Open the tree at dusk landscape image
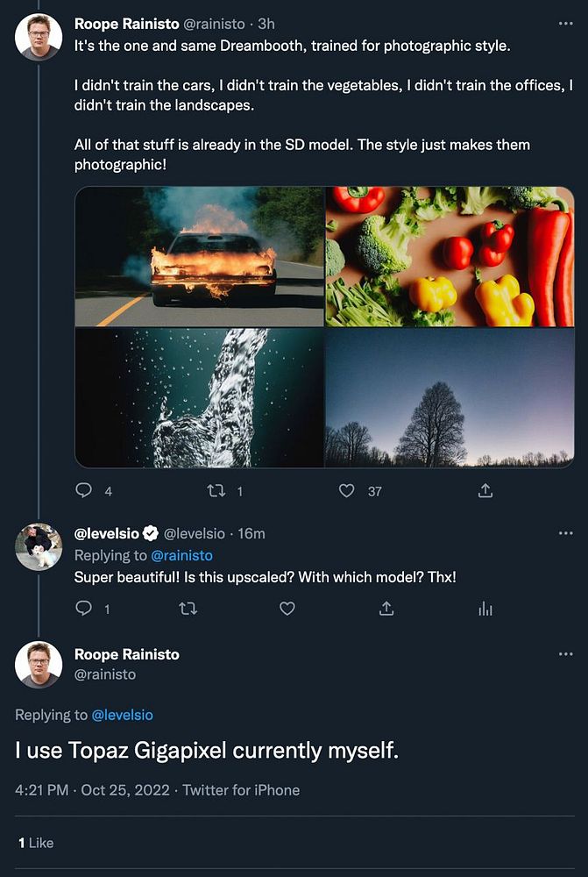This screenshot has width=588, height=877. 450,397
